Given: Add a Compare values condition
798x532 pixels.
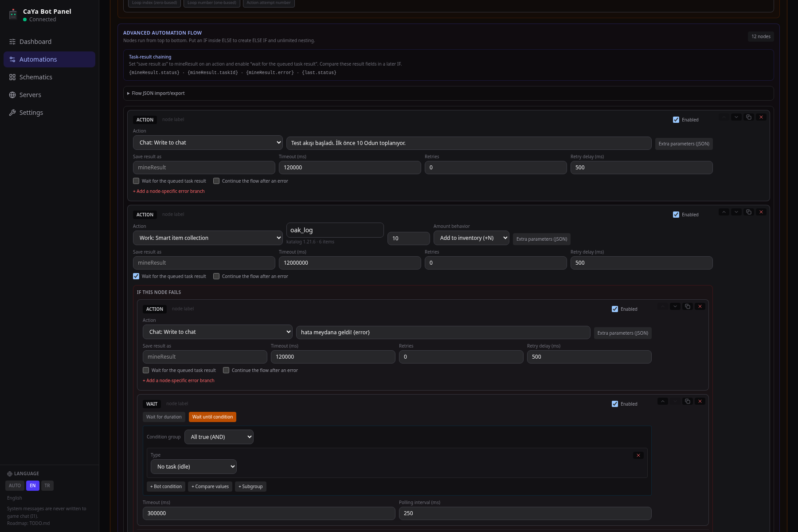Looking at the screenshot, I should [210, 487].
